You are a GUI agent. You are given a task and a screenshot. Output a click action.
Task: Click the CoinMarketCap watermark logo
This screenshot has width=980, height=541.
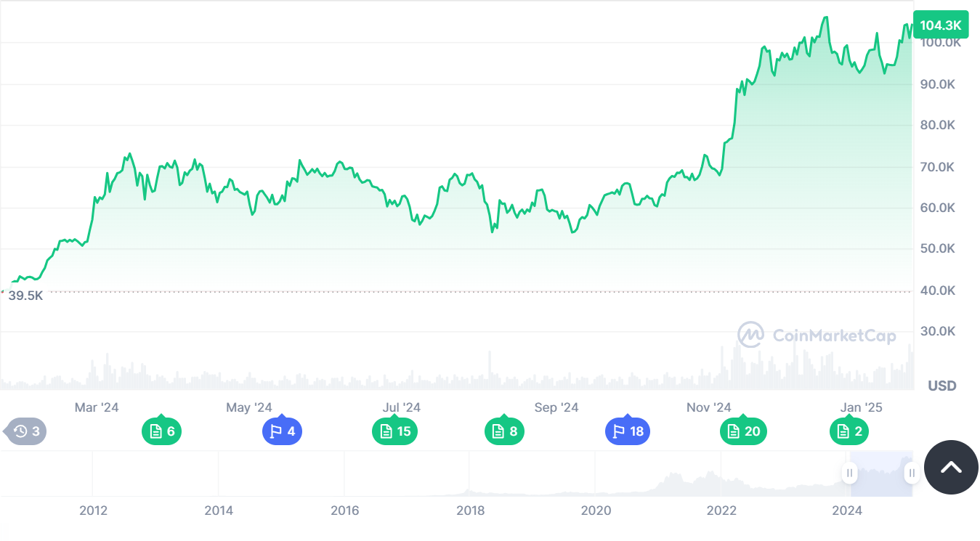pyautogui.click(x=817, y=335)
